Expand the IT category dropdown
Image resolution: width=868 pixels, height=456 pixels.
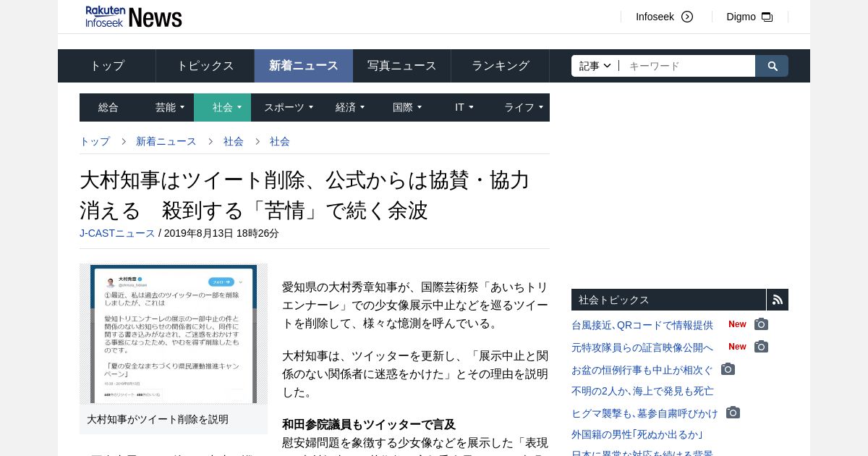(464, 107)
